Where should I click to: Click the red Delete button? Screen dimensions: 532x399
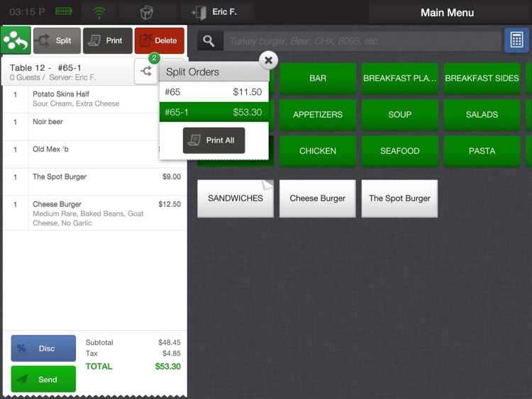[x=160, y=40]
